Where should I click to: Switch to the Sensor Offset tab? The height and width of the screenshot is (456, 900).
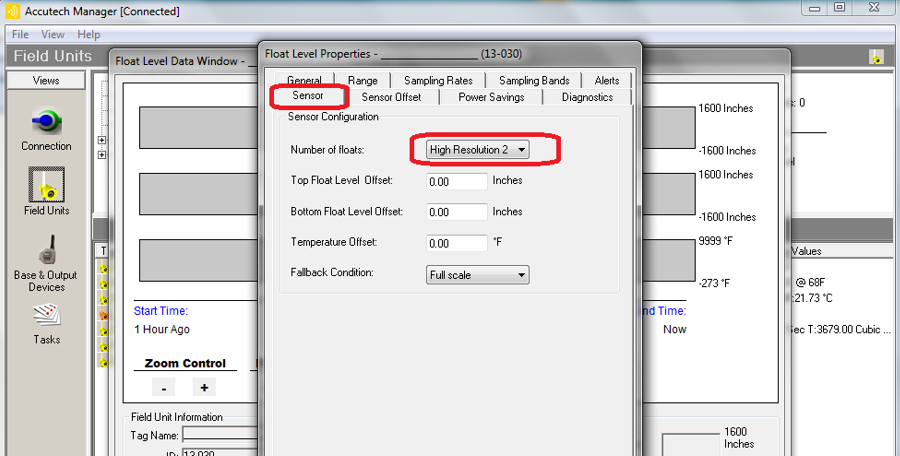pyautogui.click(x=391, y=97)
